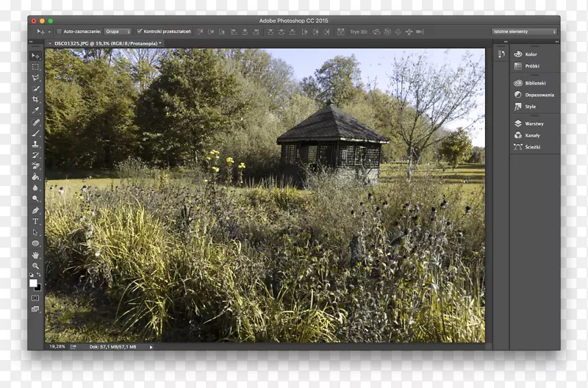The width and height of the screenshot is (588, 388).
Task: Toggle Quick Mask mode icon
Action: tap(35, 298)
